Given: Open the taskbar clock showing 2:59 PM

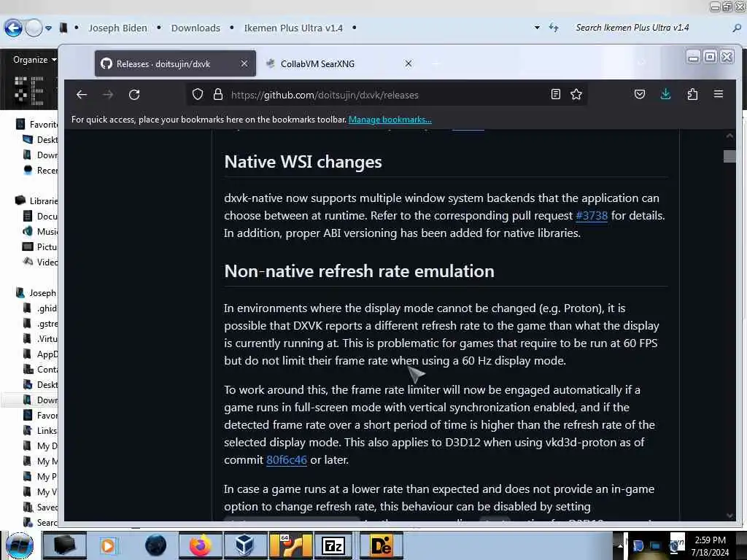Looking at the screenshot, I should coord(710,545).
